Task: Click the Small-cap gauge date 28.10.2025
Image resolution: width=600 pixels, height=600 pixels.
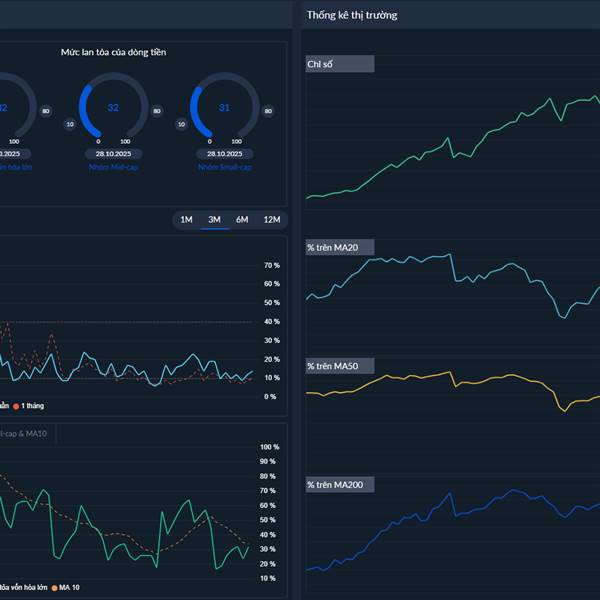Action: point(225,154)
